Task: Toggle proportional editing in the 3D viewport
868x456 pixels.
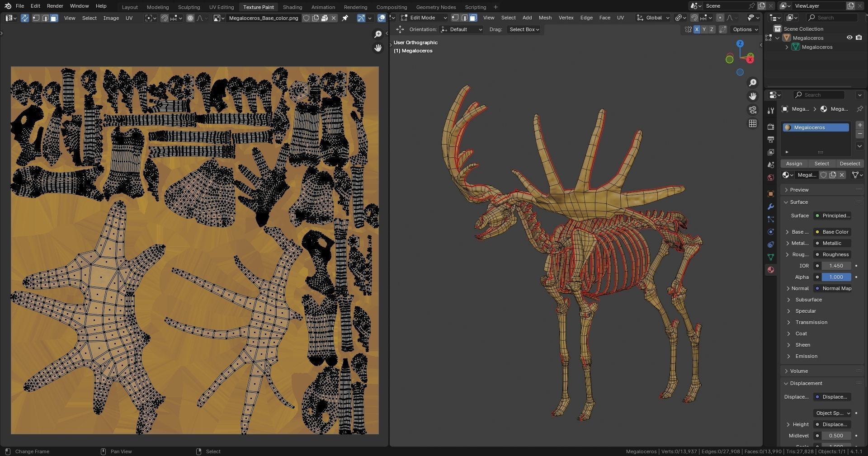Action: tap(720, 18)
